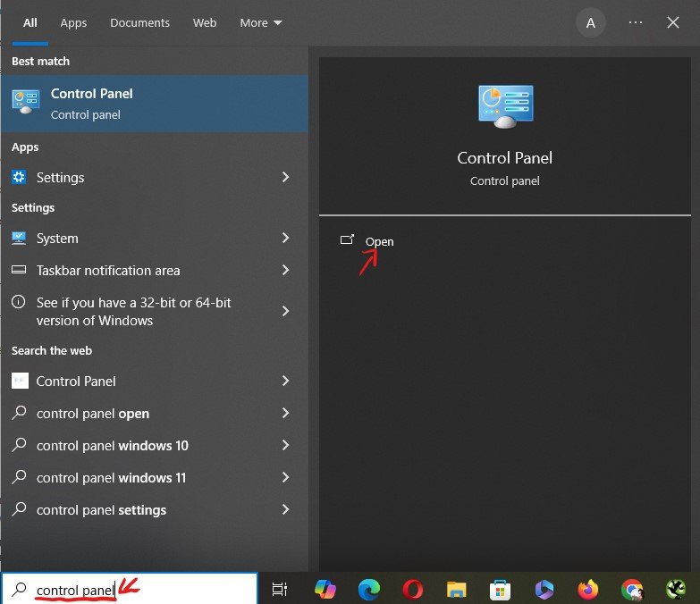This screenshot has height=604, width=700.
Task: Expand Taskbar notification area result arrow
Action: click(x=286, y=271)
